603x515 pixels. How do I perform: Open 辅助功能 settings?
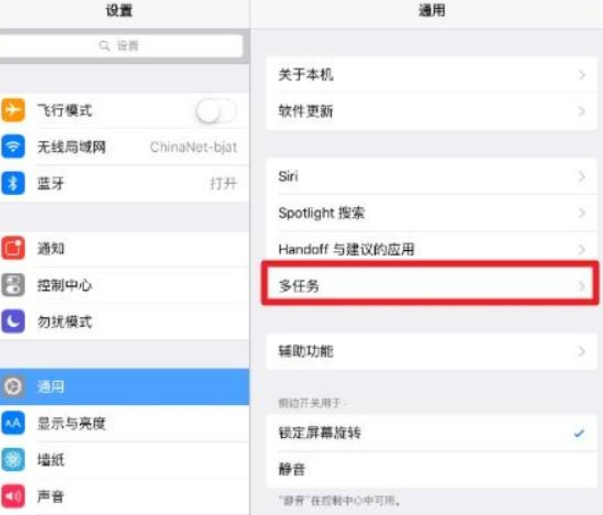(x=431, y=351)
